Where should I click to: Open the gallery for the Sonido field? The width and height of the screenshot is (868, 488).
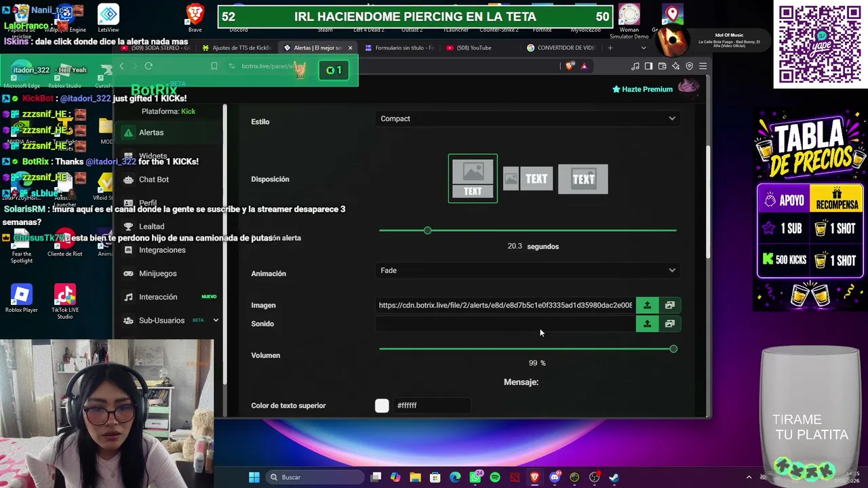(x=669, y=324)
